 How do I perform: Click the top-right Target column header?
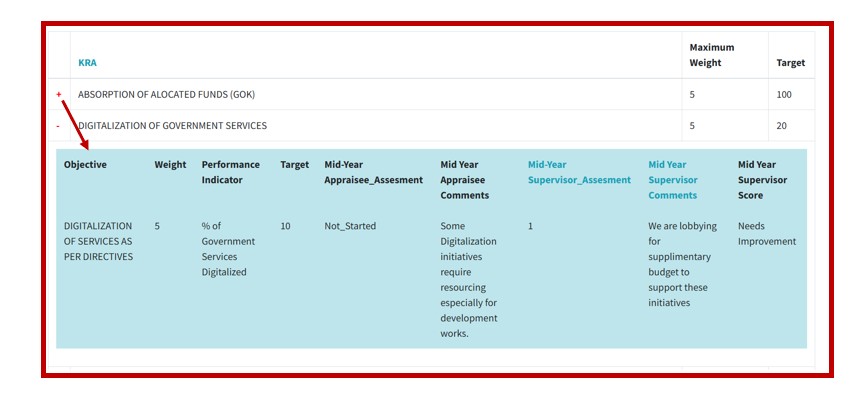click(x=790, y=63)
